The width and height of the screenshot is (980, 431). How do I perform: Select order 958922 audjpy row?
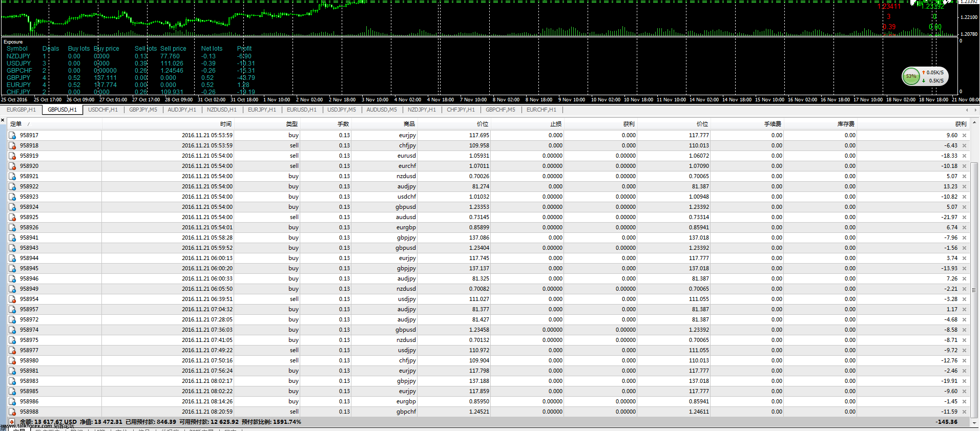tap(488, 186)
